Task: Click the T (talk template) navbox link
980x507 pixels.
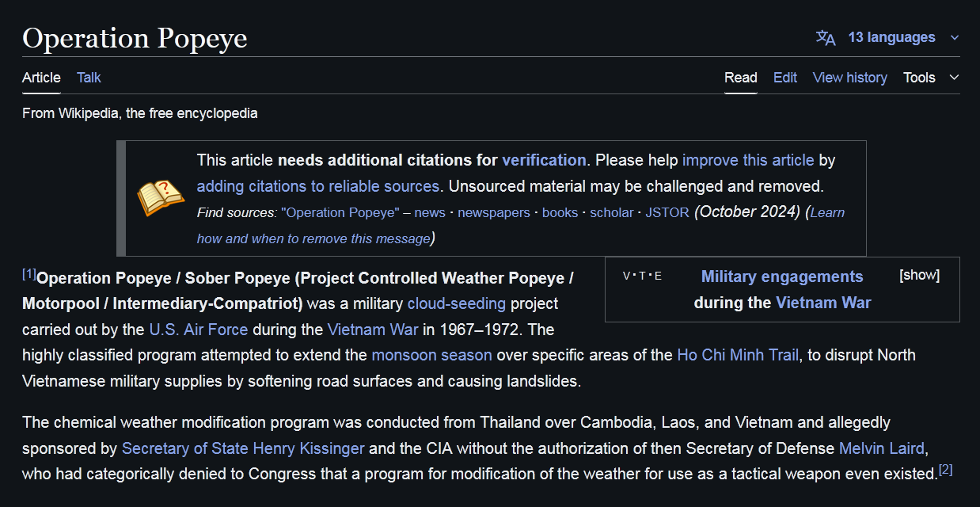Action: point(643,276)
